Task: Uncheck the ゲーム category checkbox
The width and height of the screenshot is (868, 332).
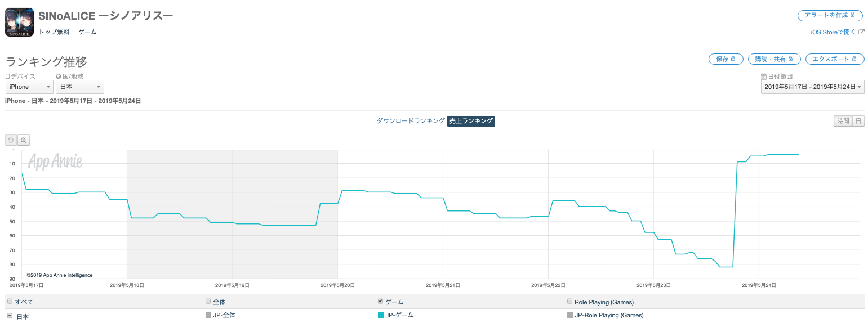Action: (380, 302)
